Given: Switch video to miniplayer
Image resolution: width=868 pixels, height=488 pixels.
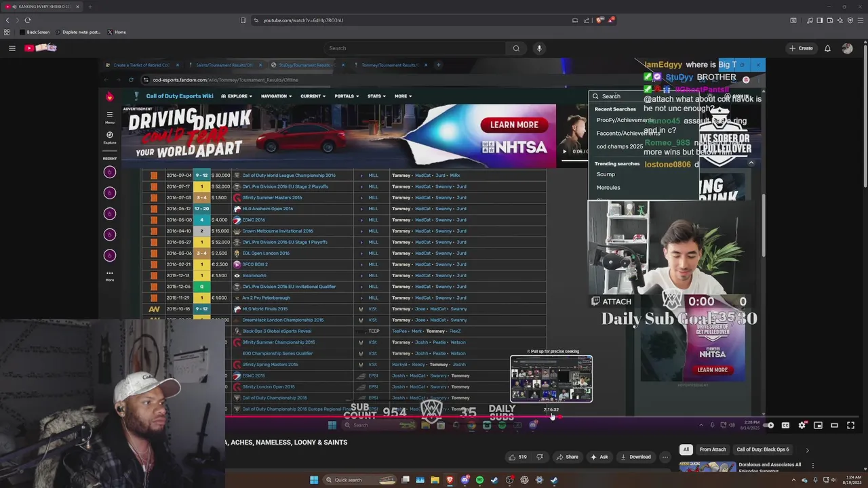Looking at the screenshot, I should pyautogui.click(x=818, y=425).
